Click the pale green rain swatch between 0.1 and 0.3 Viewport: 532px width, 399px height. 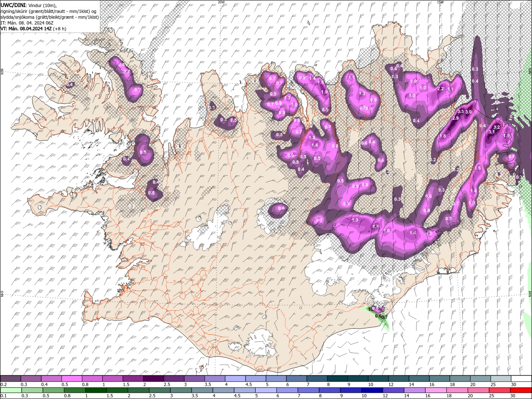point(10,390)
